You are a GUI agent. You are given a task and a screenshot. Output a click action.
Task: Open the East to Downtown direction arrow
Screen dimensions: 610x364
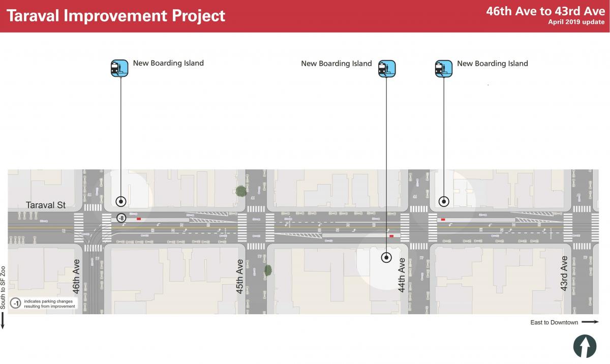pos(590,322)
